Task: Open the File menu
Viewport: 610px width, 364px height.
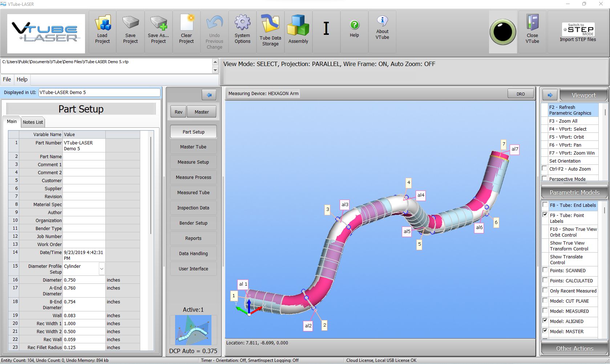Action: 7,79
